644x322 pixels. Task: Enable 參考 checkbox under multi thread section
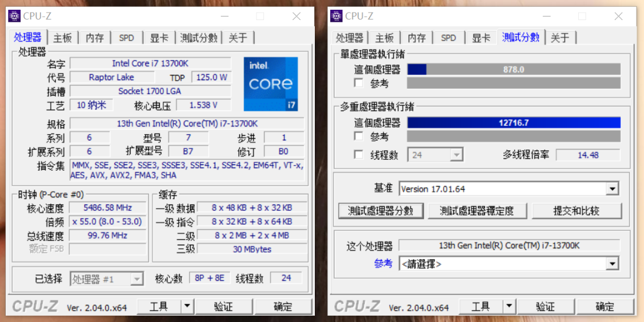coord(358,136)
